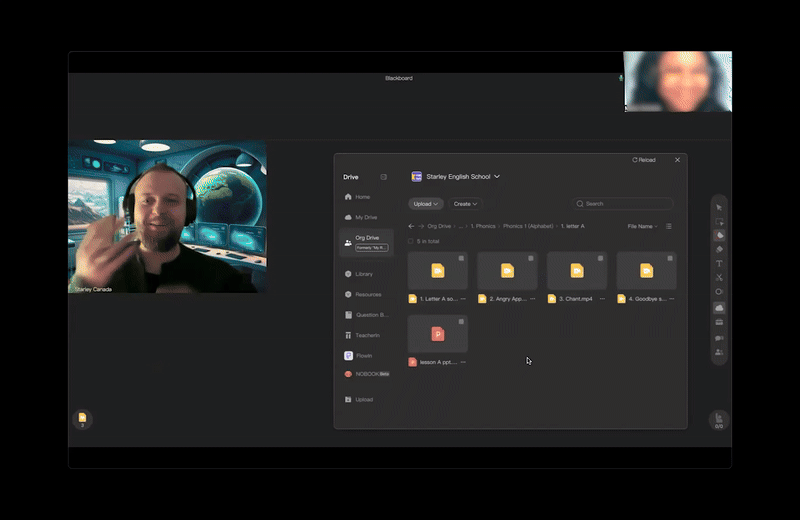Open options for 1. Letter A so... file
The image size is (800, 520).
(x=463, y=299)
